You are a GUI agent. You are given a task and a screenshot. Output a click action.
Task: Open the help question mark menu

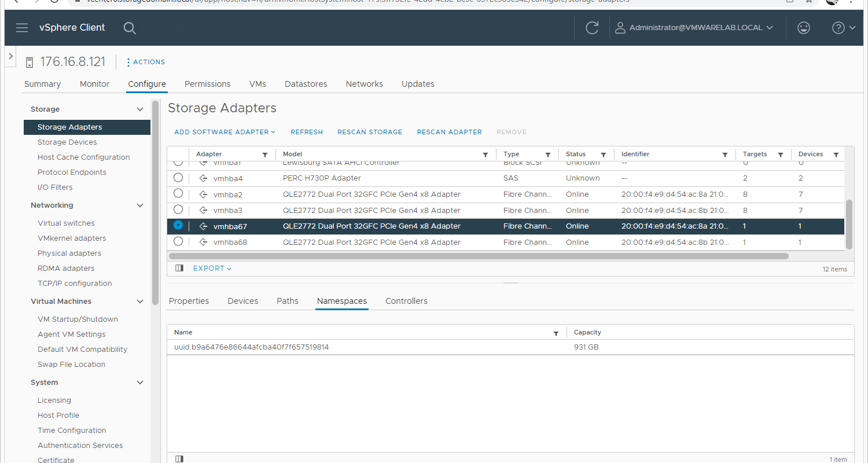(844, 28)
